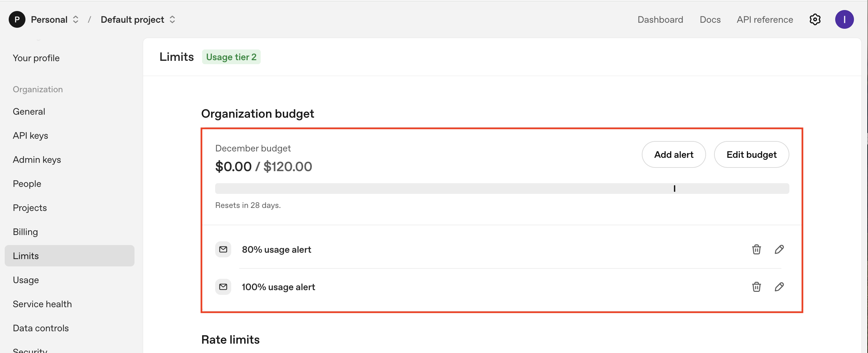The height and width of the screenshot is (353, 868).
Task: Open Usage in the sidebar
Action: click(x=26, y=280)
